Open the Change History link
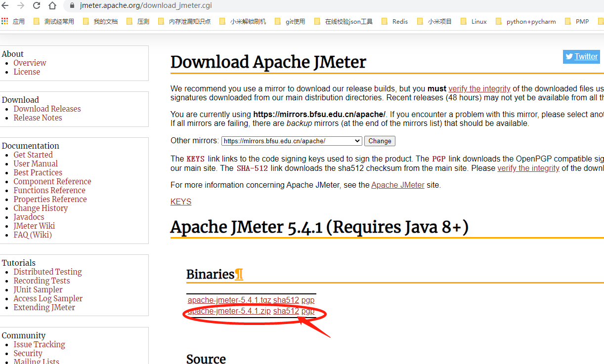The width and height of the screenshot is (604, 364). (x=41, y=208)
